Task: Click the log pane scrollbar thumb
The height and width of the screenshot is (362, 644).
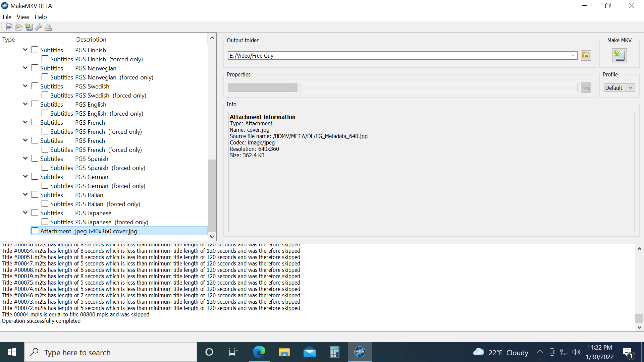Action: click(639, 318)
